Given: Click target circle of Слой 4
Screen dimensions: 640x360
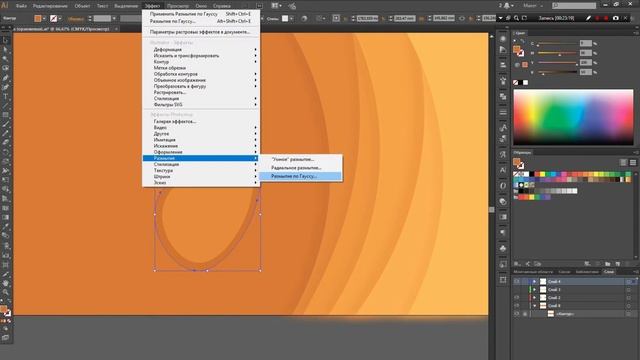Looking at the screenshot, I should (x=629, y=282).
